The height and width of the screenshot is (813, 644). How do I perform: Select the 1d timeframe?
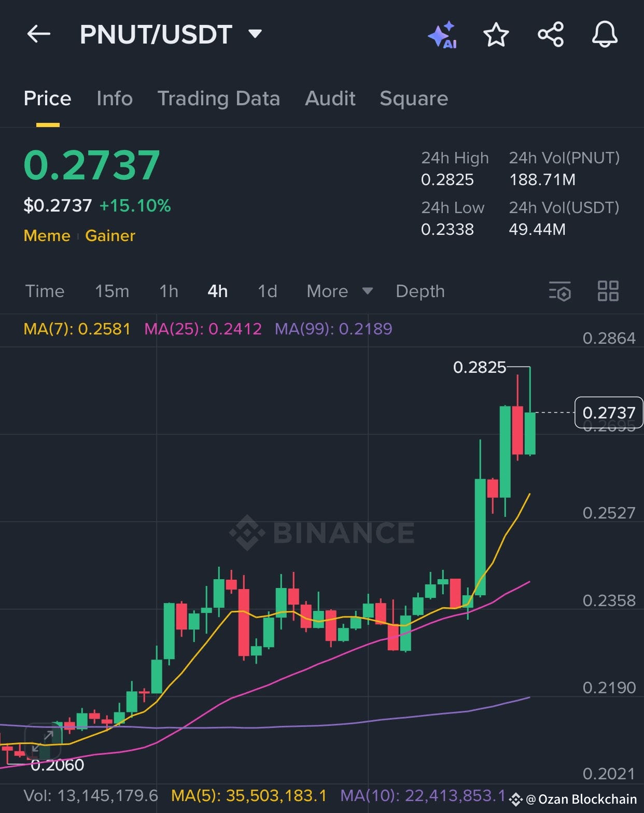pyautogui.click(x=268, y=291)
